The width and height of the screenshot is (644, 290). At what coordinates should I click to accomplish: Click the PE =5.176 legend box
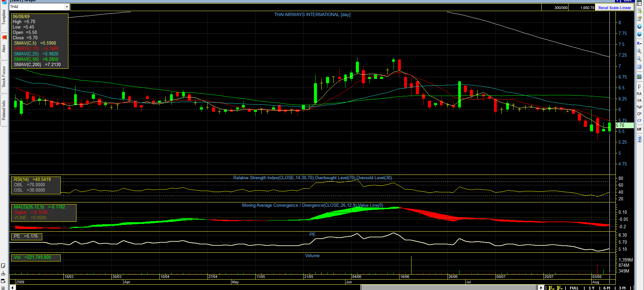click(27, 236)
